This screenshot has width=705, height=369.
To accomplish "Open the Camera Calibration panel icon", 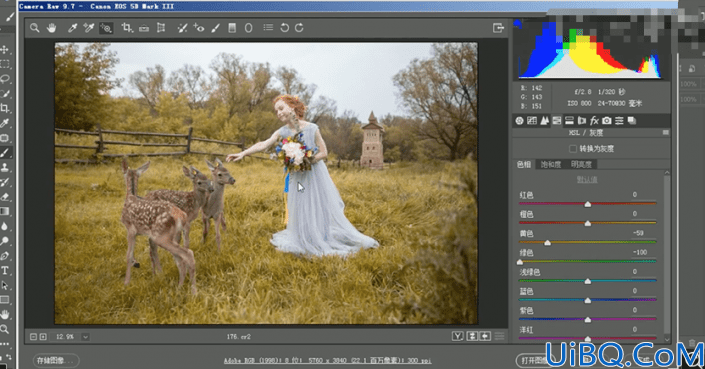I will tap(607, 120).
